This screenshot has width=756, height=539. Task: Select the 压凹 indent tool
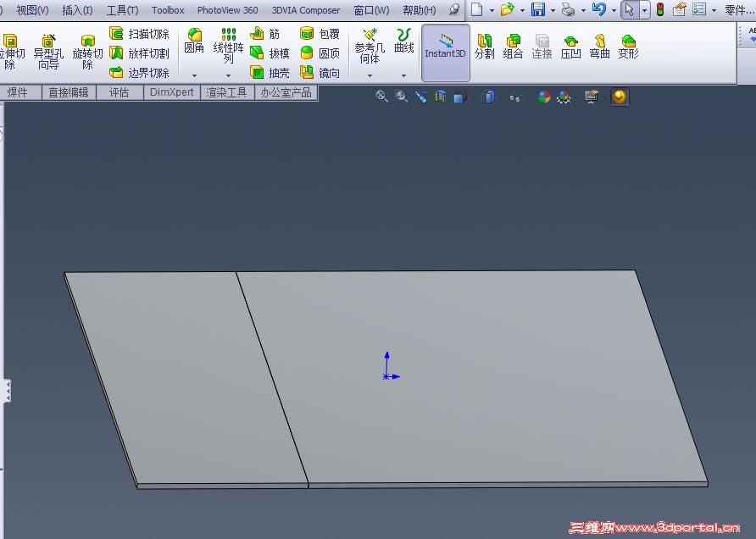click(x=571, y=47)
